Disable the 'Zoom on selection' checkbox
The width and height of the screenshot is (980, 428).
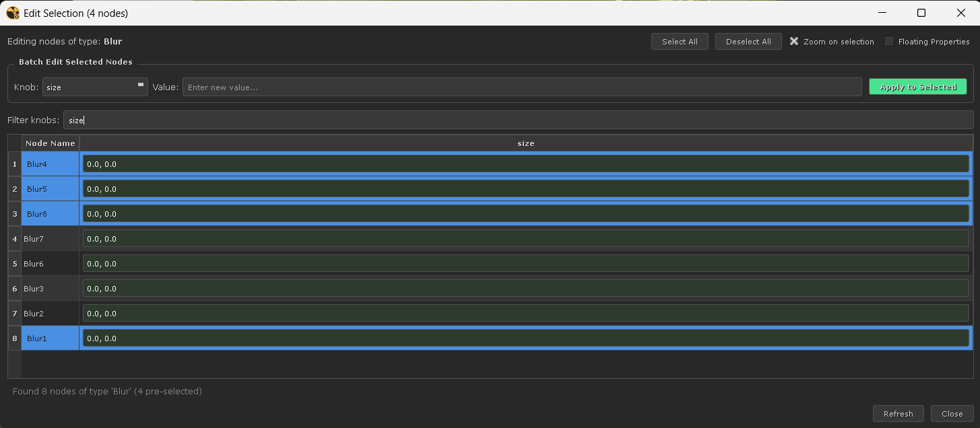coord(794,41)
